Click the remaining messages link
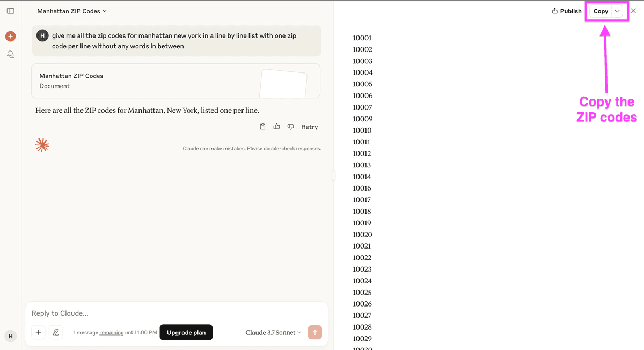The height and width of the screenshot is (350, 644). (x=111, y=333)
